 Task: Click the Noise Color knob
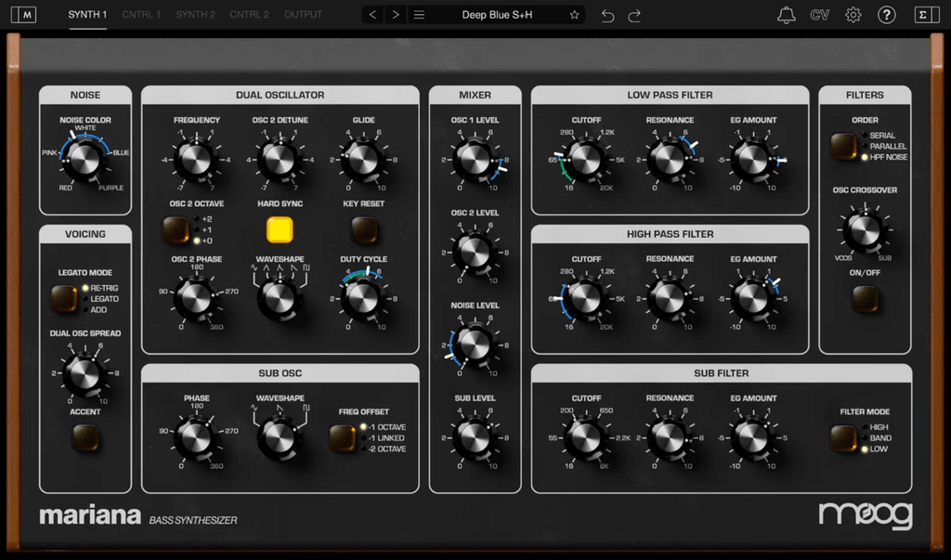(85, 160)
